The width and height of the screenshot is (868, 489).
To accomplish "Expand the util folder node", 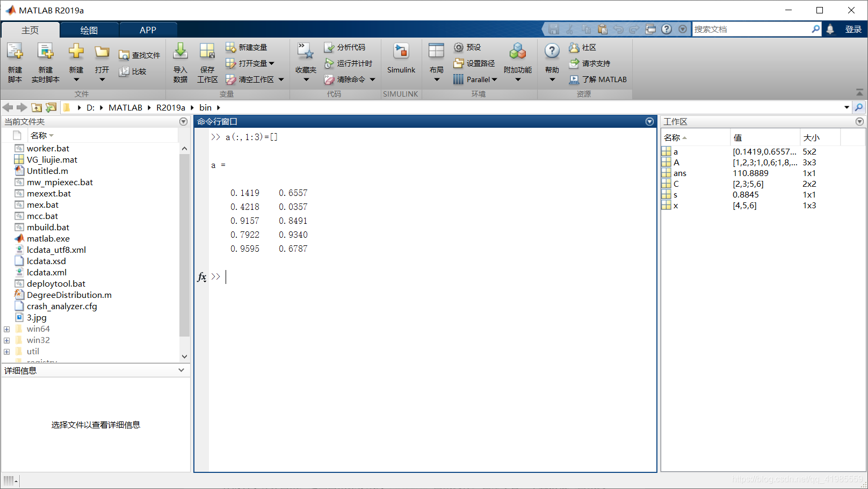I will coord(6,352).
